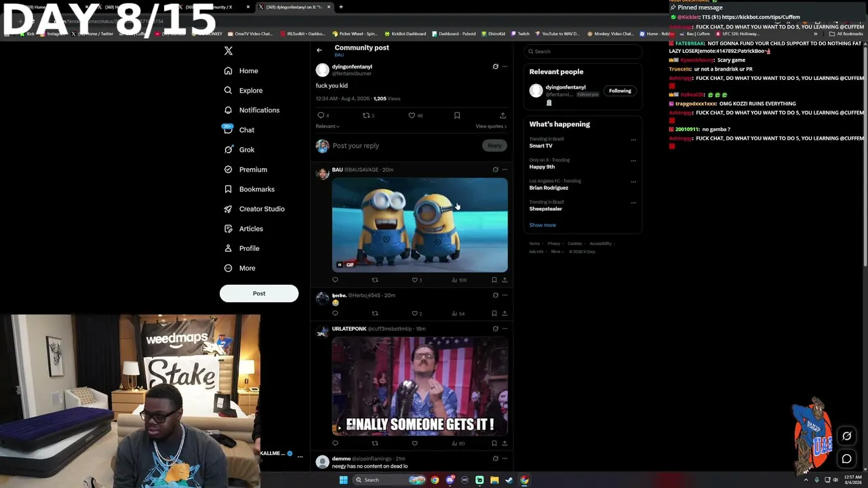Click Show more under What's happening
Viewport: 868px width, 488px height.
542,225
